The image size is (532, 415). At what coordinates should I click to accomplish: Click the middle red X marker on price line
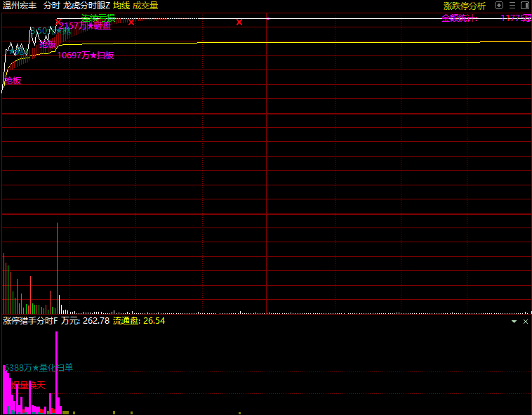(x=131, y=22)
